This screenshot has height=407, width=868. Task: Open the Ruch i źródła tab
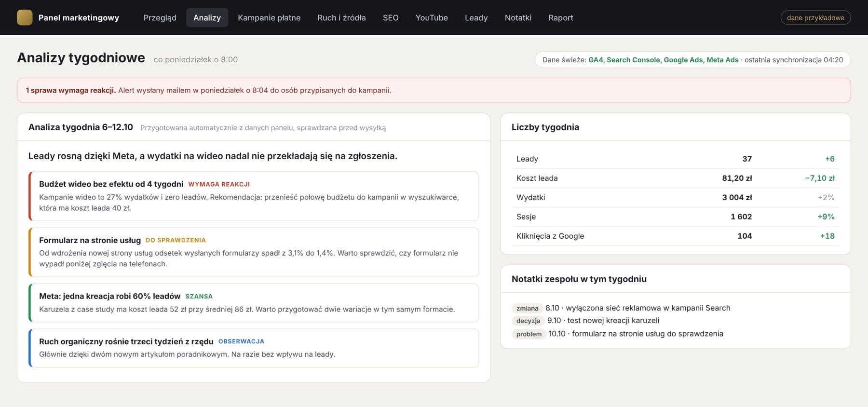point(341,17)
